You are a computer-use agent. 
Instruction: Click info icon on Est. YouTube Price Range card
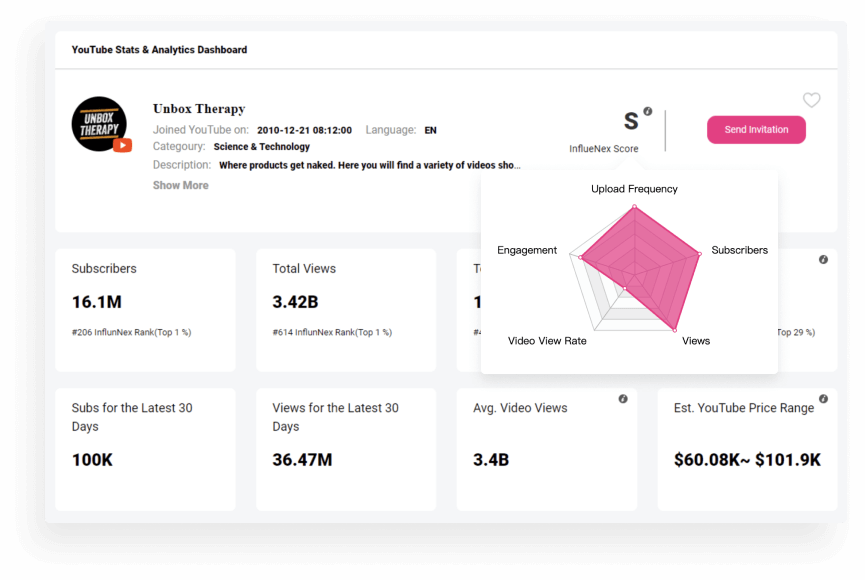point(823,398)
